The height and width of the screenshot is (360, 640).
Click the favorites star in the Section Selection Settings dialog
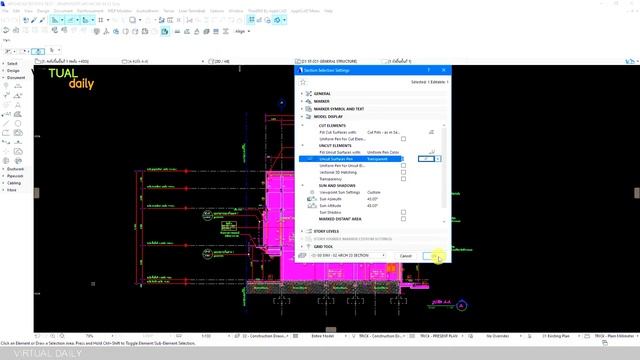point(303,82)
